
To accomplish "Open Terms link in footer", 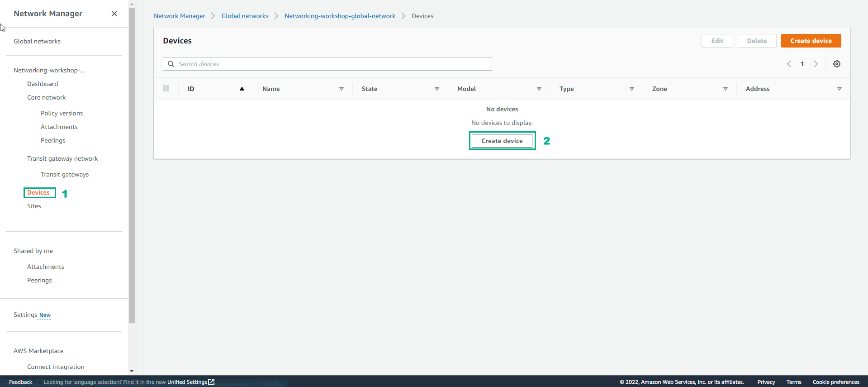I will [x=794, y=382].
